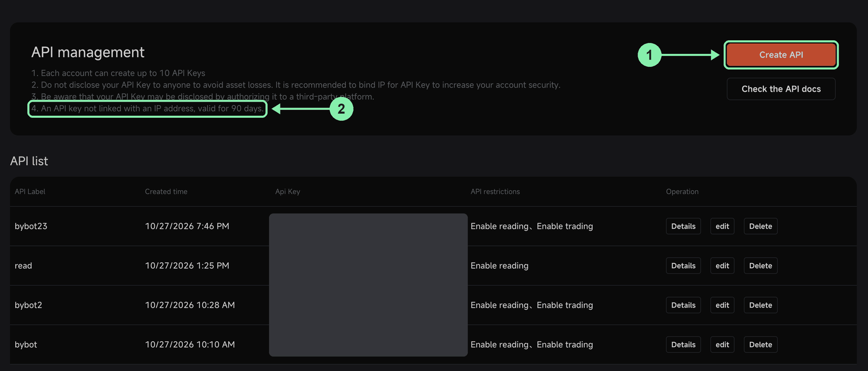Open Details for bybot23 key
The height and width of the screenshot is (371, 868).
(684, 227)
